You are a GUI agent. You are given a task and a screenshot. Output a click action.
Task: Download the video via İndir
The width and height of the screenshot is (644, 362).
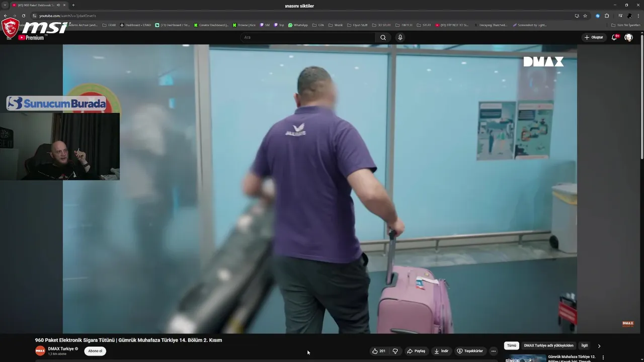[x=441, y=351]
